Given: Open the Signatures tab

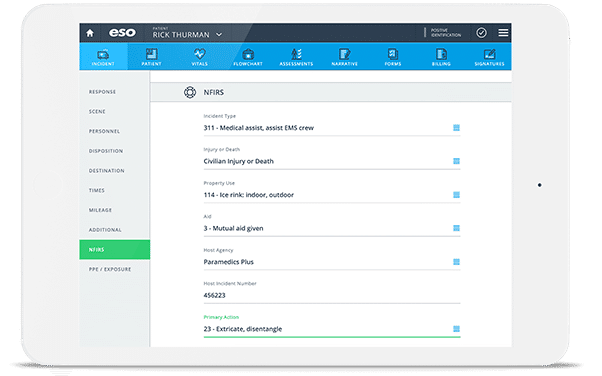Looking at the screenshot, I should (490, 56).
